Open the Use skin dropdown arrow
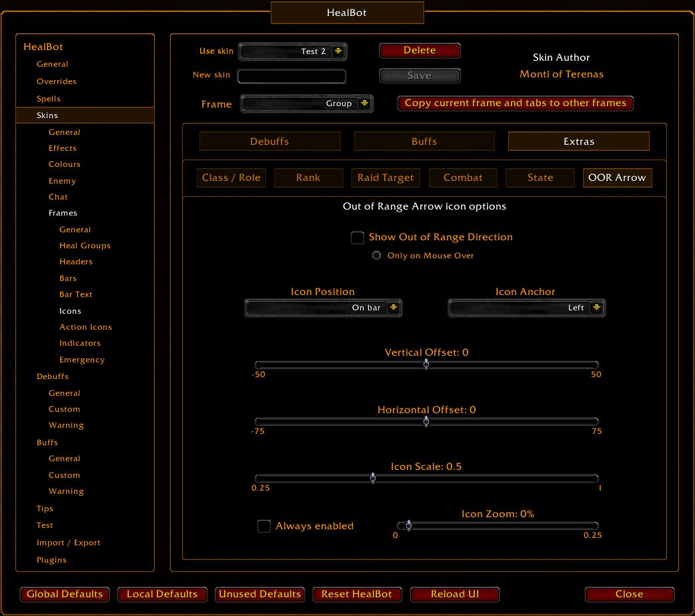This screenshot has width=695, height=616. click(x=339, y=51)
